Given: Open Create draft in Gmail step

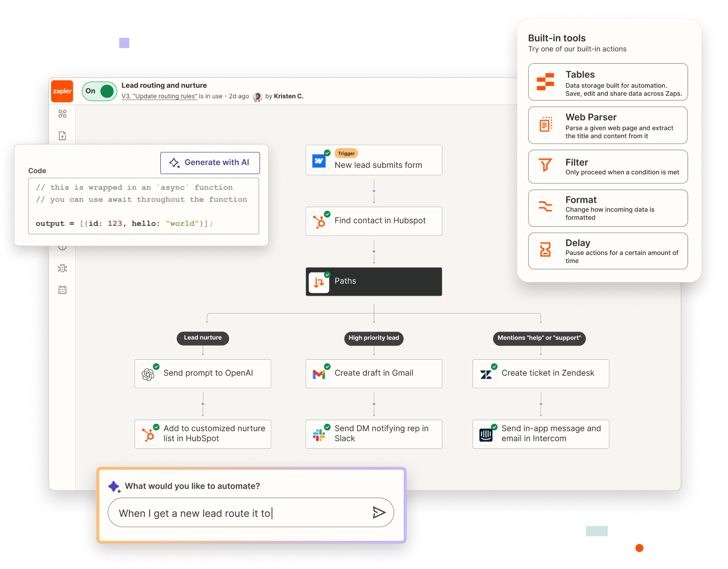Looking at the screenshot, I should tap(374, 373).
